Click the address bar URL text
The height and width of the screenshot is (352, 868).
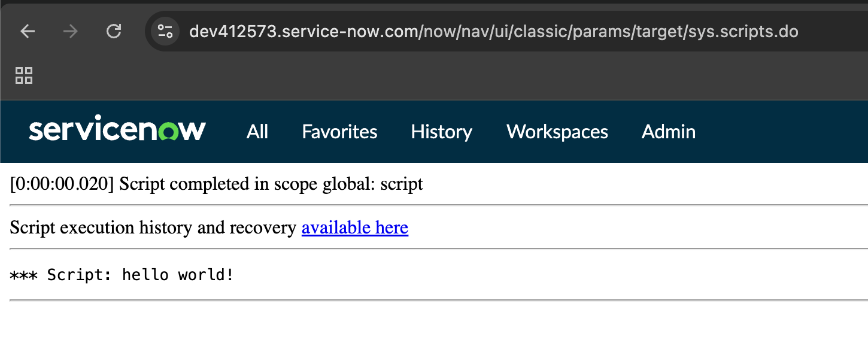coord(494,31)
